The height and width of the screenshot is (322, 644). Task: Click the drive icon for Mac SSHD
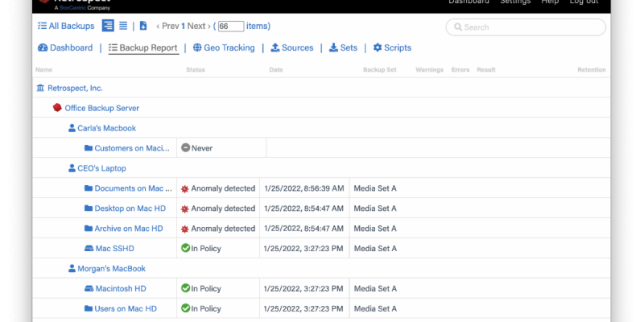[89, 249]
